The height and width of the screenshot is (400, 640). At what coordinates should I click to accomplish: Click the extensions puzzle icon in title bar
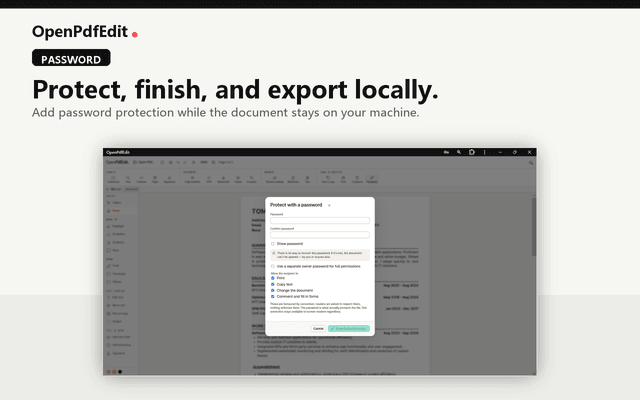coord(472,152)
